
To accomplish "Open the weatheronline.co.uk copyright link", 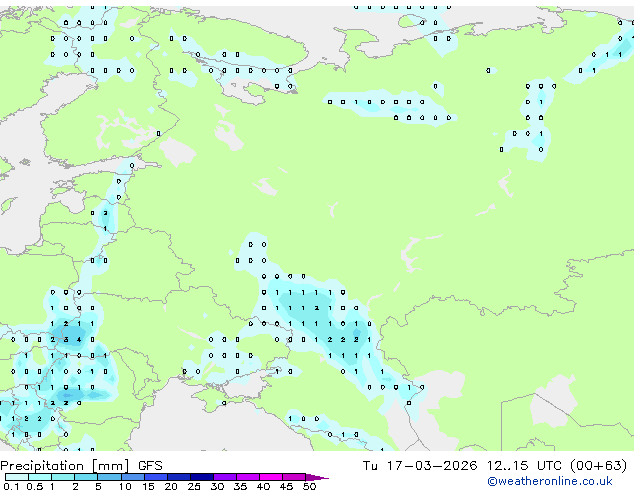I will [x=550, y=481].
